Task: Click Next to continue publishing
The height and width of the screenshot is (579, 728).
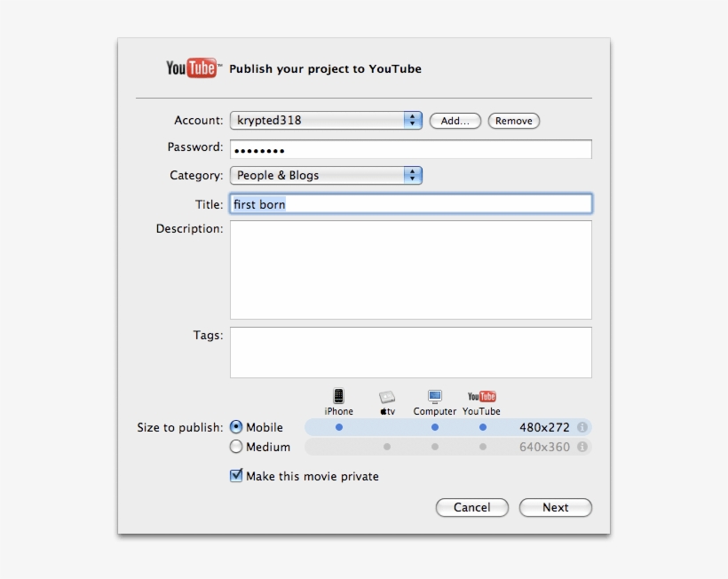Action: pos(555,507)
